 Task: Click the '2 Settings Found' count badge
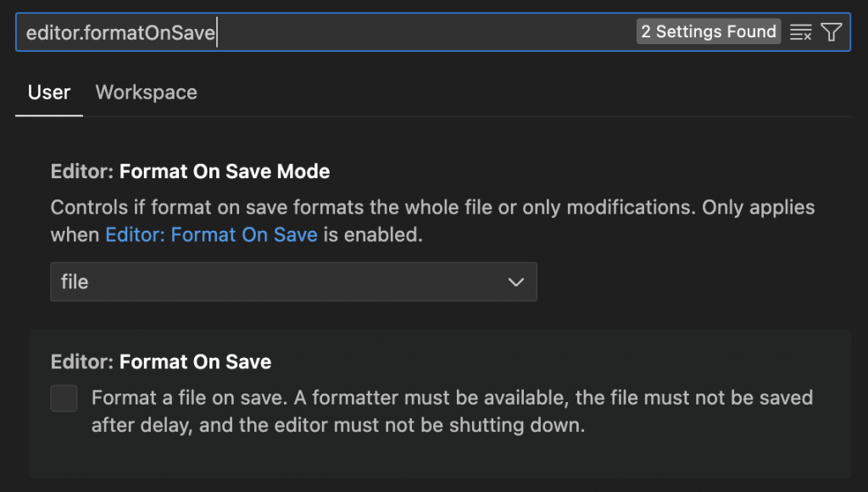click(709, 32)
